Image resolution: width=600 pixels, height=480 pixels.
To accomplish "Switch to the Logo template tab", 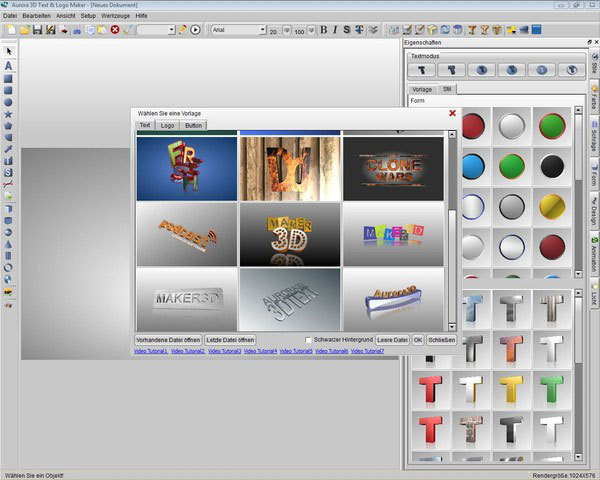I will (x=167, y=125).
